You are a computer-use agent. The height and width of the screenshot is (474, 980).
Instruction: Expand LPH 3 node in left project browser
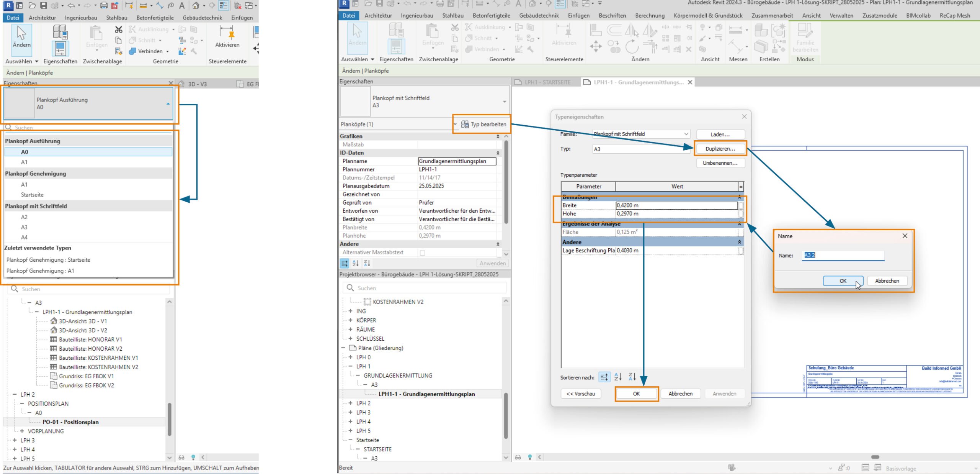point(15,440)
